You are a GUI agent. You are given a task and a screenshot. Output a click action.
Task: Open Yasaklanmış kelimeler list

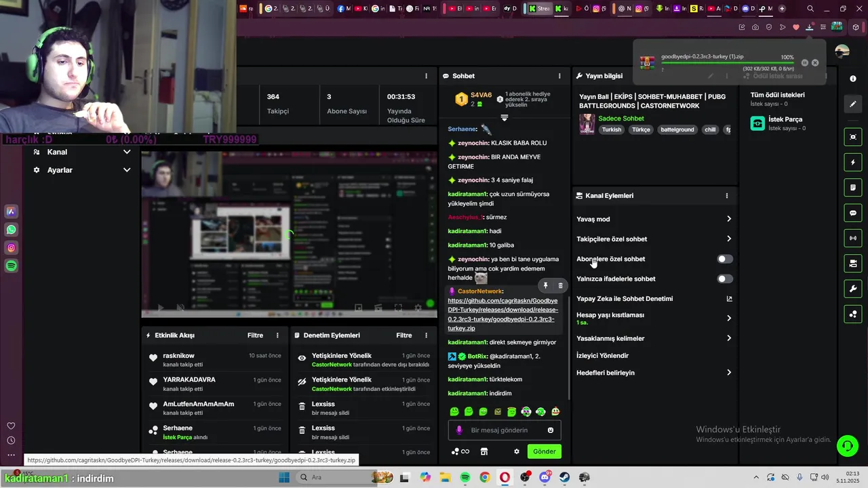click(x=654, y=338)
